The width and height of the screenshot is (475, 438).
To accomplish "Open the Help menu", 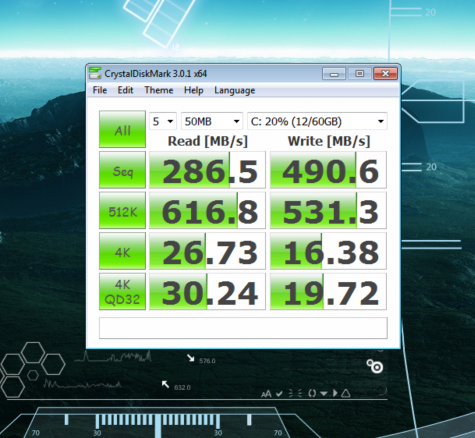I will point(194,90).
